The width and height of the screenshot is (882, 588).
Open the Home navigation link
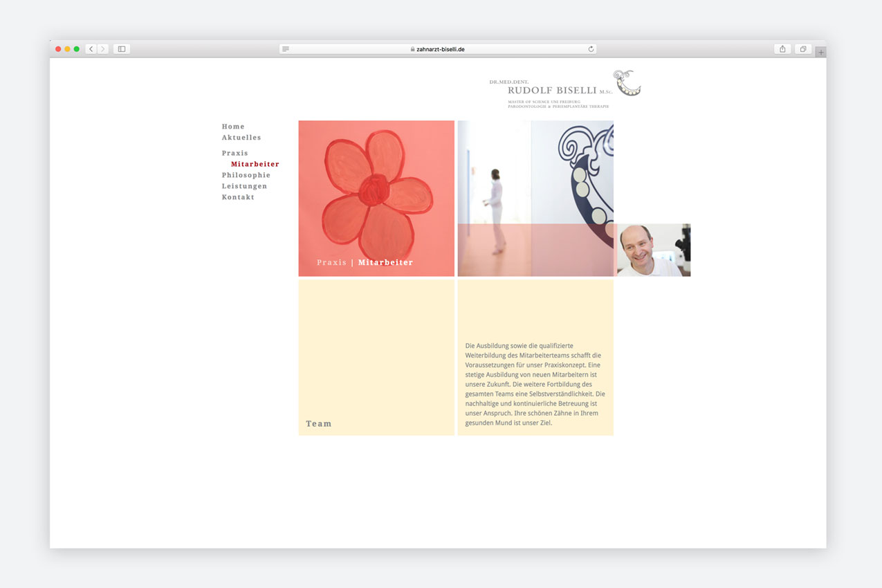233,127
